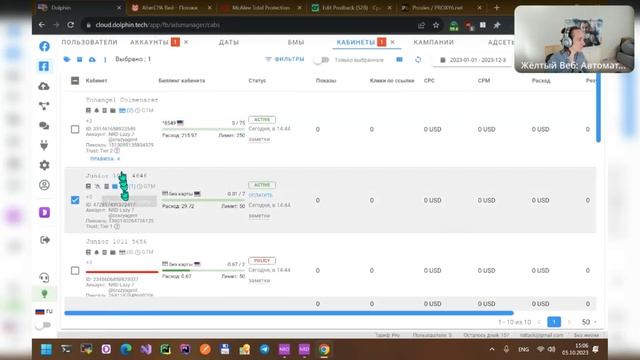Sort by the CPM column header
Image resolution: width=640 pixels, height=360 pixels.
(x=484, y=80)
